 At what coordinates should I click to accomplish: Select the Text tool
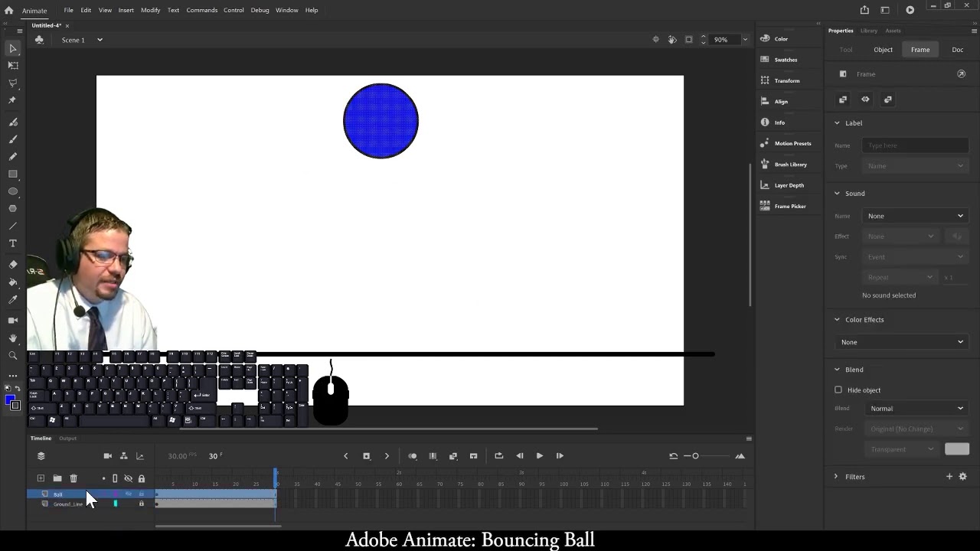[x=13, y=243]
